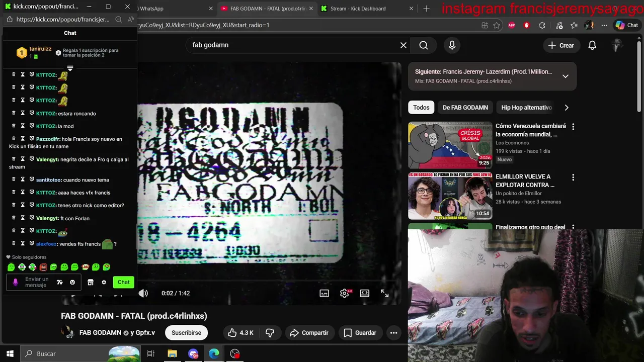Viewport: 644px width, 362px height.
Task: Open YouTube notifications bell
Action: tap(592, 45)
